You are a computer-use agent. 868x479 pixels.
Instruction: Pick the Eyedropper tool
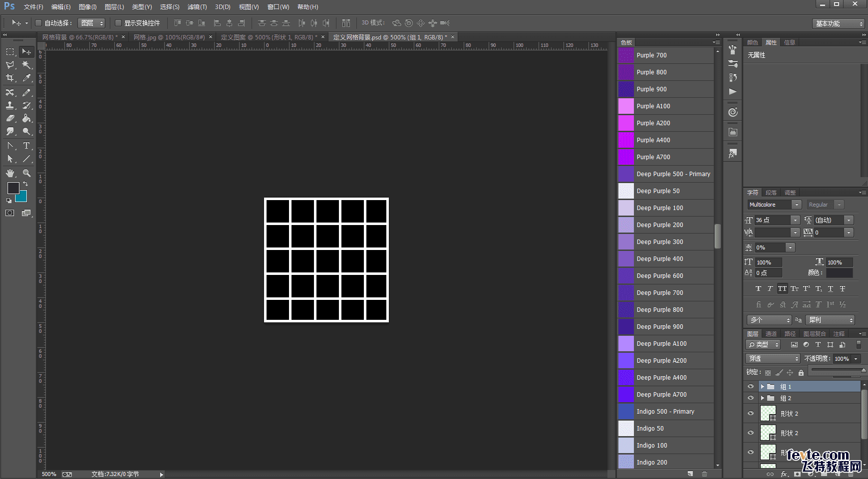coord(27,78)
